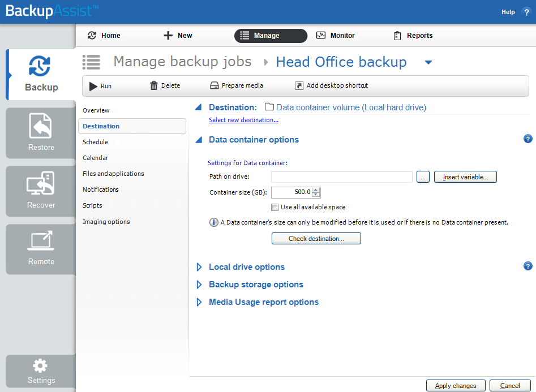536x392 pixels.
Task: Click Data container volume (Local hard drive)
Action: click(351, 107)
